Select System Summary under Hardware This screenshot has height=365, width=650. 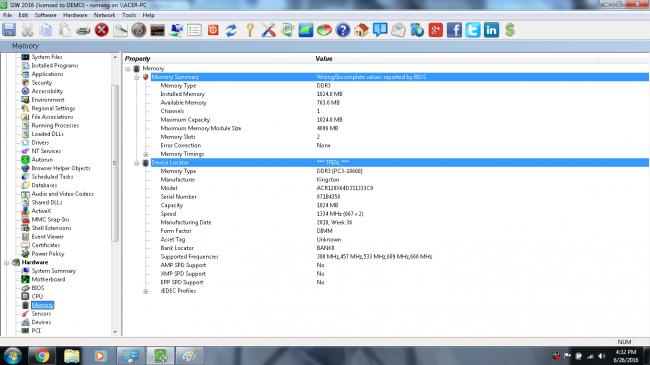[x=54, y=271]
